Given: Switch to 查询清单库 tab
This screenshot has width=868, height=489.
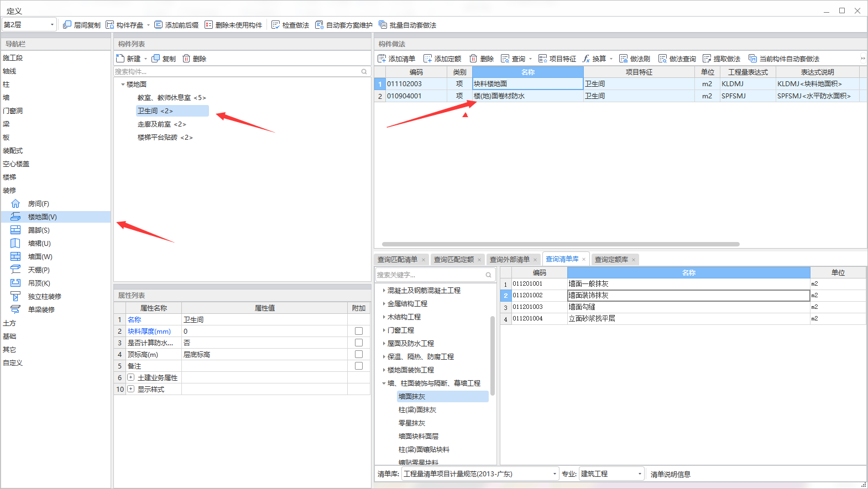Looking at the screenshot, I should [562, 259].
